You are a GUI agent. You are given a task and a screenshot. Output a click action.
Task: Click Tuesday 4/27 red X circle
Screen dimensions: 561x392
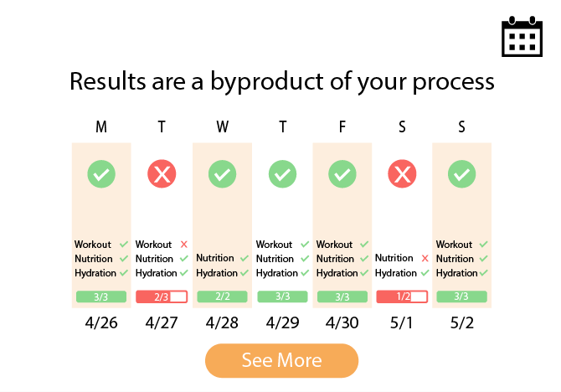click(x=162, y=174)
